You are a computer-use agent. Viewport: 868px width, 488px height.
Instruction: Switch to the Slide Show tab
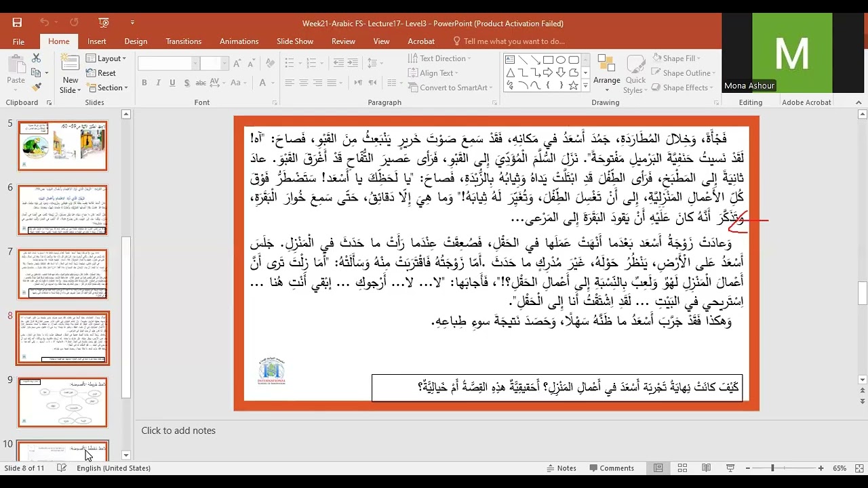(295, 41)
